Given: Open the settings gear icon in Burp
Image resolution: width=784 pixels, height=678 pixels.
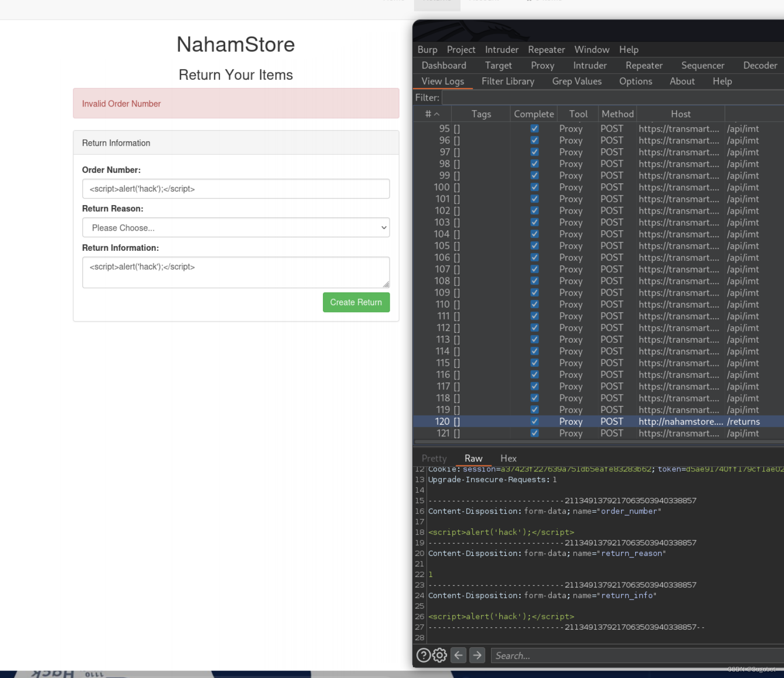Looking at the screenshot, I should pos(440,655).
